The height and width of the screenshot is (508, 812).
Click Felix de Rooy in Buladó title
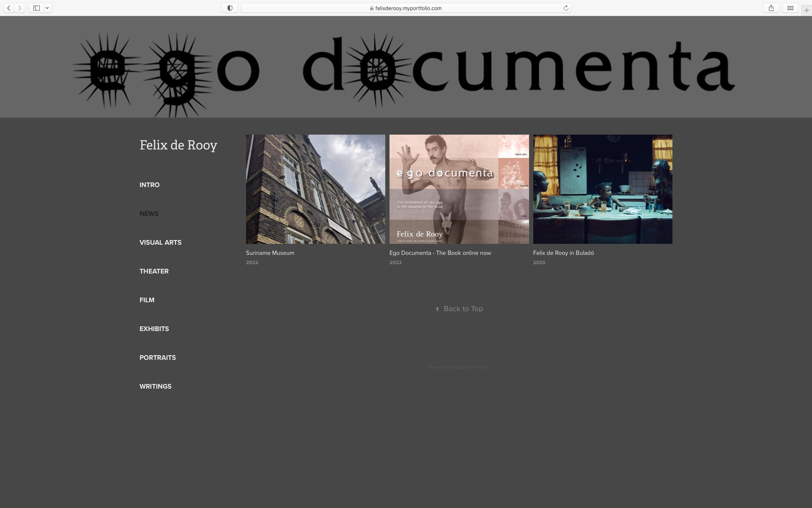tap(563, 253)
